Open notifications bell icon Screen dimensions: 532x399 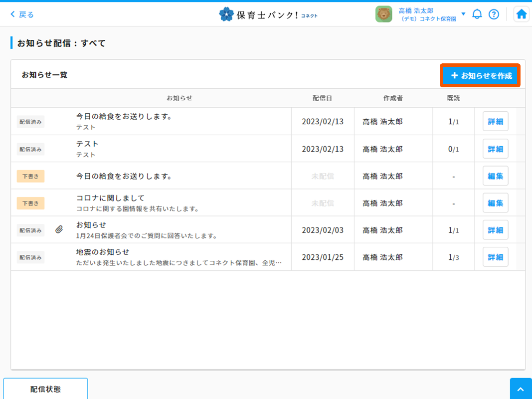point(477,14)
